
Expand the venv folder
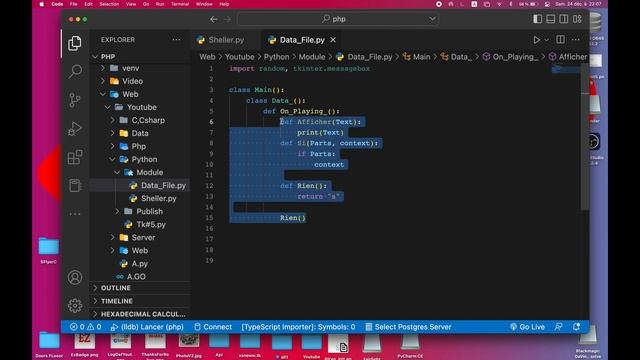(103, 68)
